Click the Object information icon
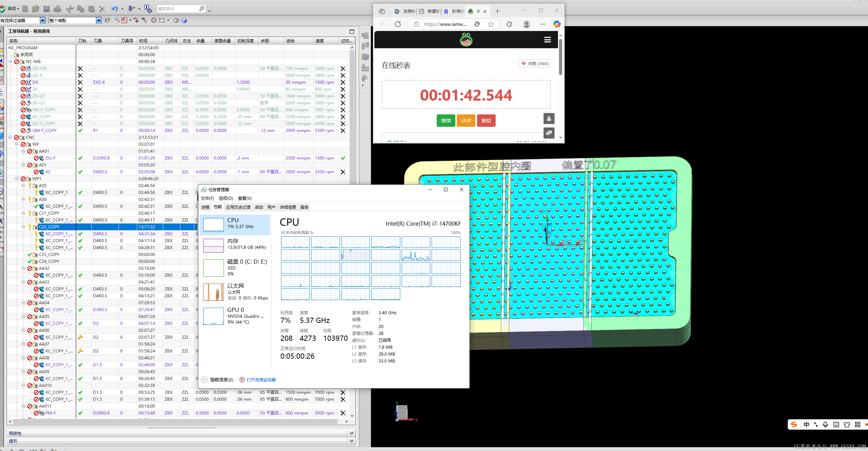The width and height of the screenshot is (868, 451). point(148,9)
